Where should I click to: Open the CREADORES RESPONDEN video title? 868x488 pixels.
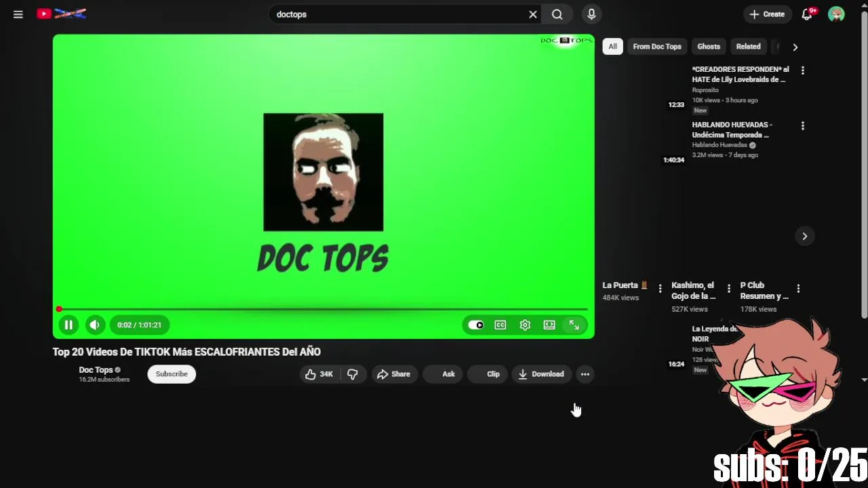[741, 75]
